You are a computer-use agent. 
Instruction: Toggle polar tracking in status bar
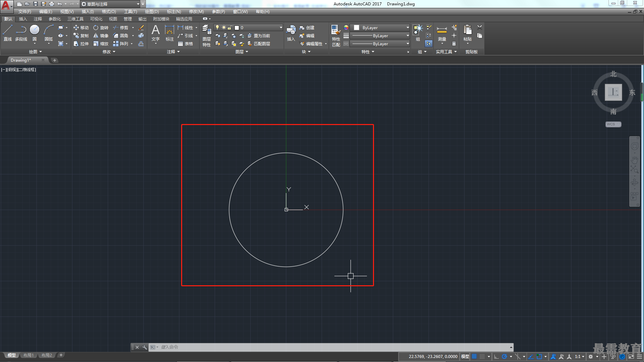504,357
